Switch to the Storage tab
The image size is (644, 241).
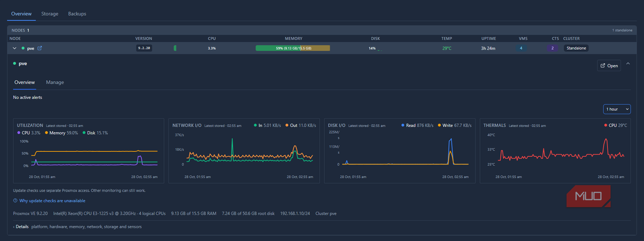[x=50, y=13]
